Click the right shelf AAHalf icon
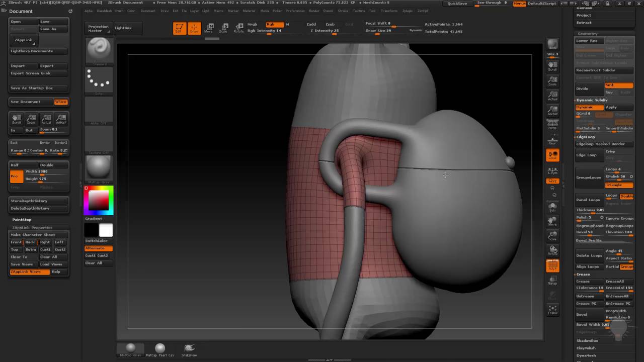This screenshot has width=644, height=362. pyautogui.click(x=552, y=111)
